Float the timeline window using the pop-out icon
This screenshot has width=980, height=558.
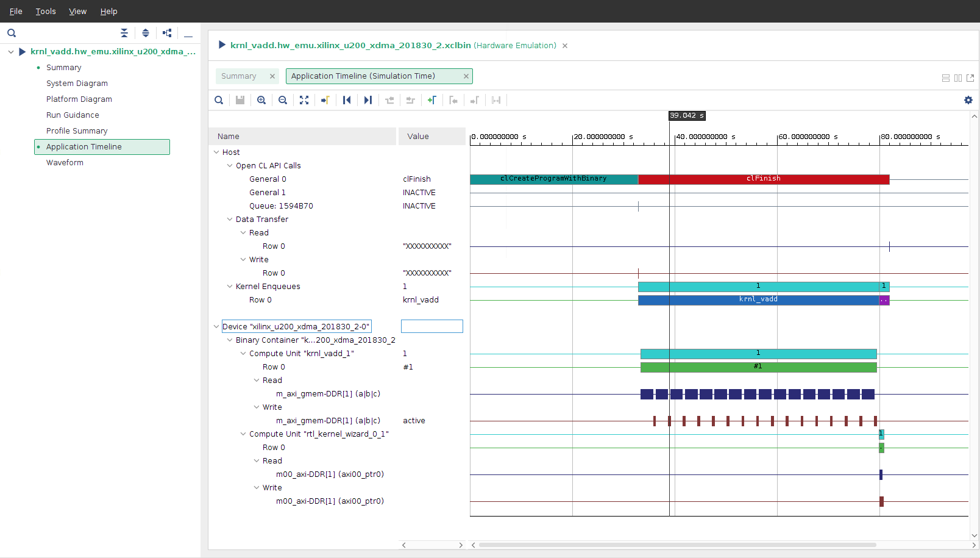coord(970,78)
